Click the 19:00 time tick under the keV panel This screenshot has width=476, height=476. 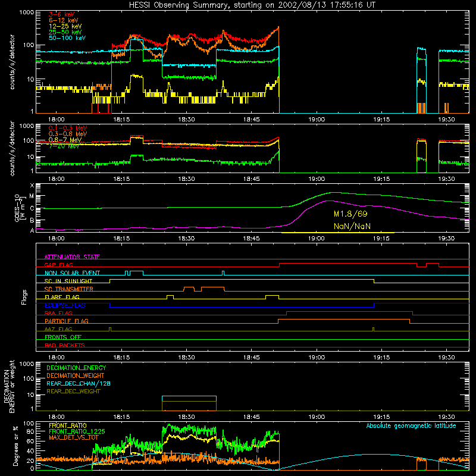[317, 120]
